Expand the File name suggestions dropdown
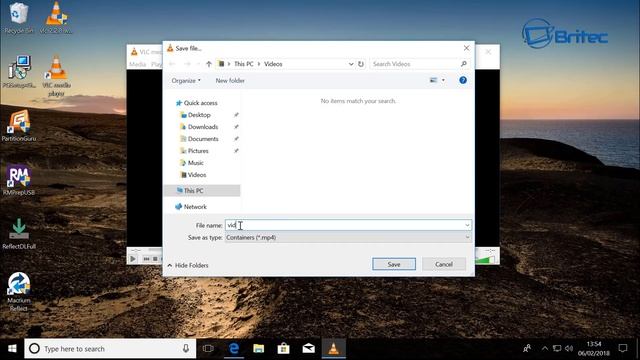 click(x=467, y=225)
